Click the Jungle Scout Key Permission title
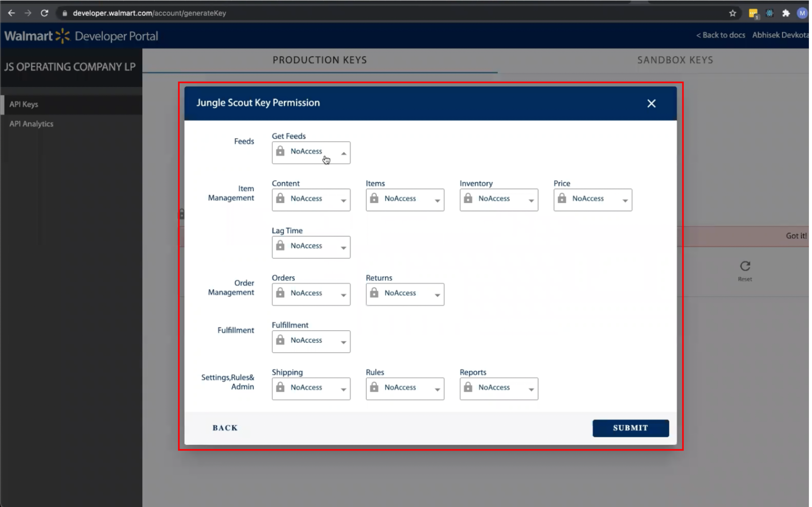The image size is (812, 507). (258, 103)
